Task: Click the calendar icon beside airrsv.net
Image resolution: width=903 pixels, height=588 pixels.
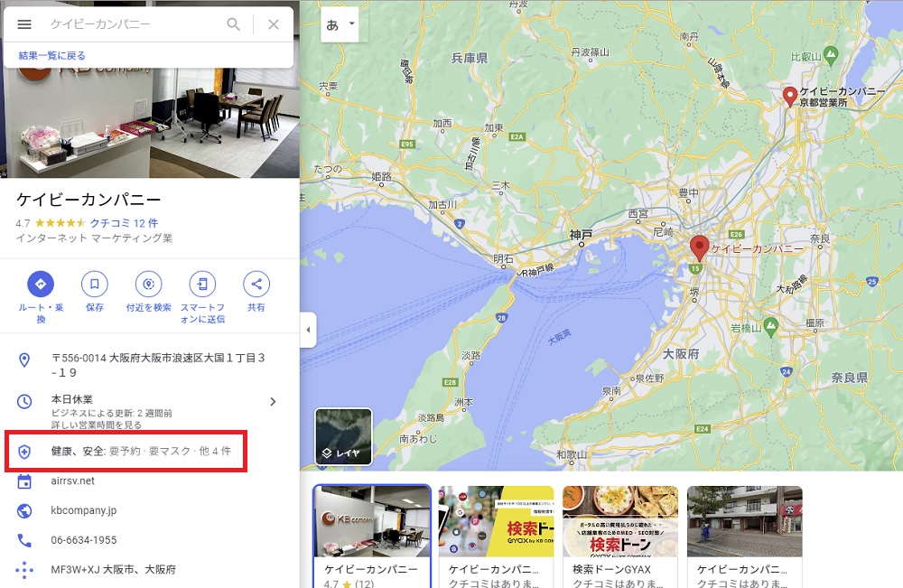Action: pos(24,481)
